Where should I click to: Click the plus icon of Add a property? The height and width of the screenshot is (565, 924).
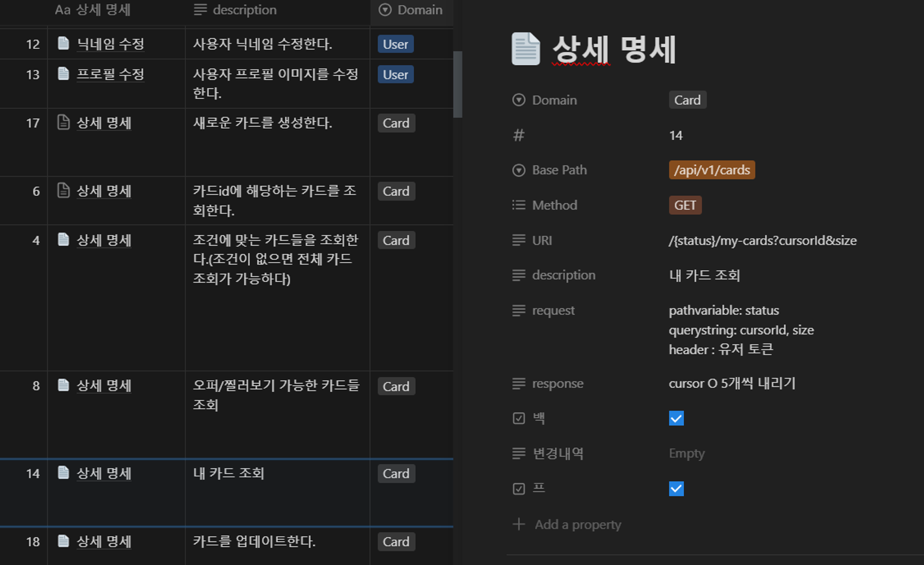click(519, 524)
